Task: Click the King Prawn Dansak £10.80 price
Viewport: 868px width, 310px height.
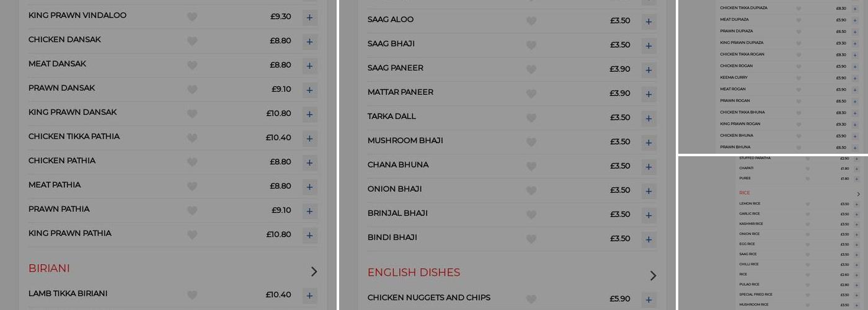Action: click(x=278, y=113)
